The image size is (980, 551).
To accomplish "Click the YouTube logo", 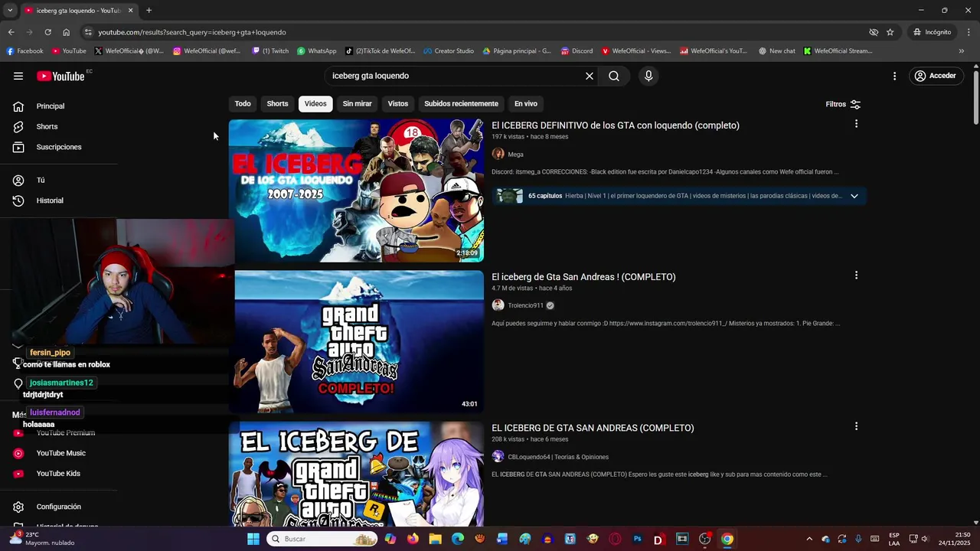I will [60, 76].
